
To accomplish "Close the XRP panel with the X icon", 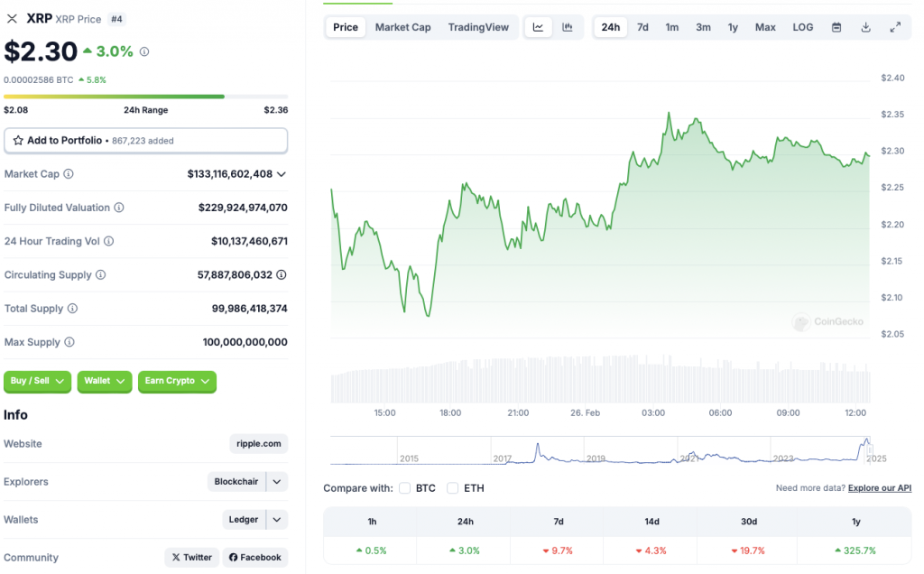I will [x=12, y=19].
